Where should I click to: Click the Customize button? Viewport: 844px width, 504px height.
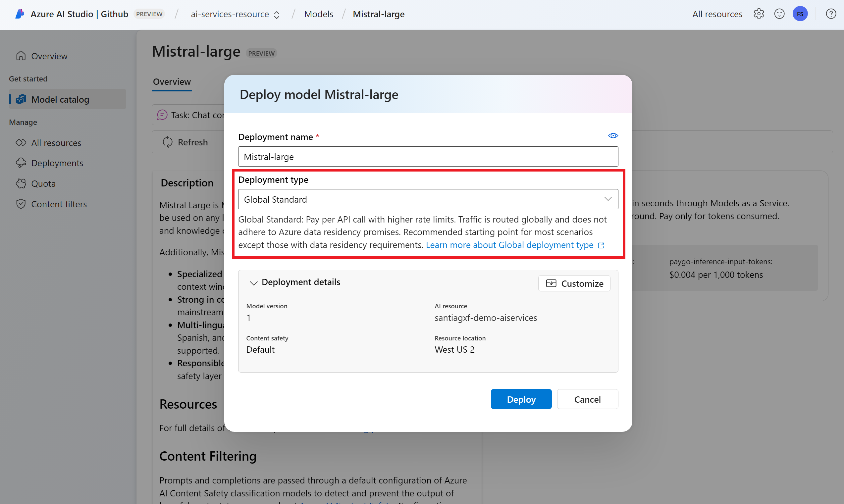point(574,283)
